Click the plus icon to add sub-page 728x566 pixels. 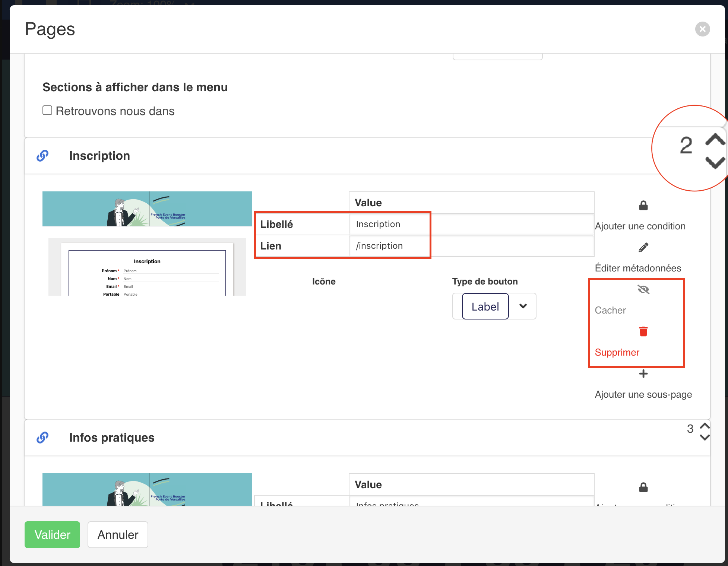point(643,373)
